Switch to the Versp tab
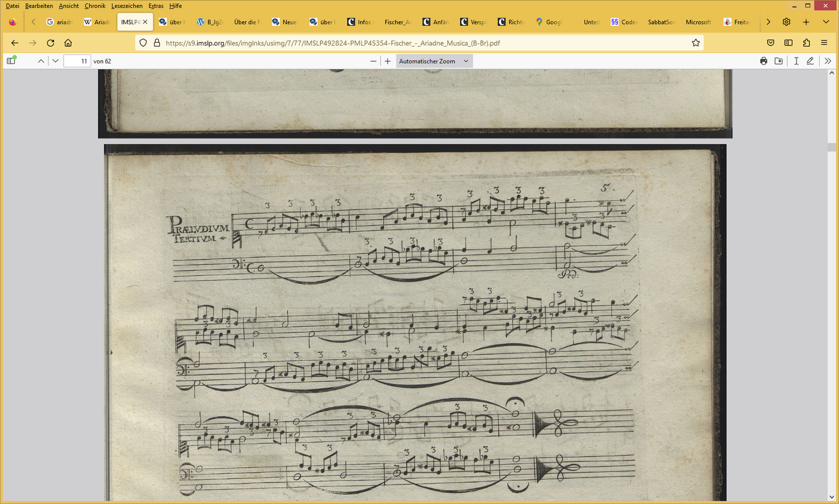 pyautogui.click(x=474, y=22)
